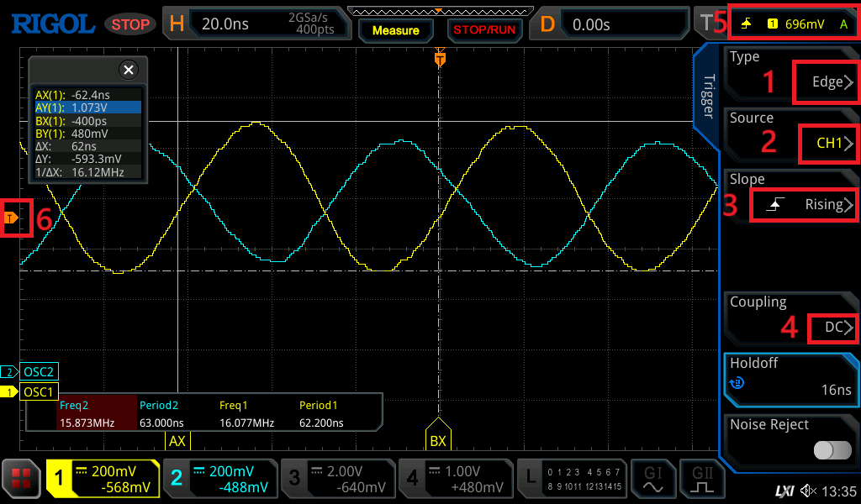Open the trigger Source CH1 dropdown
This screenshot has height=504, width=861.
coord(828,144)
